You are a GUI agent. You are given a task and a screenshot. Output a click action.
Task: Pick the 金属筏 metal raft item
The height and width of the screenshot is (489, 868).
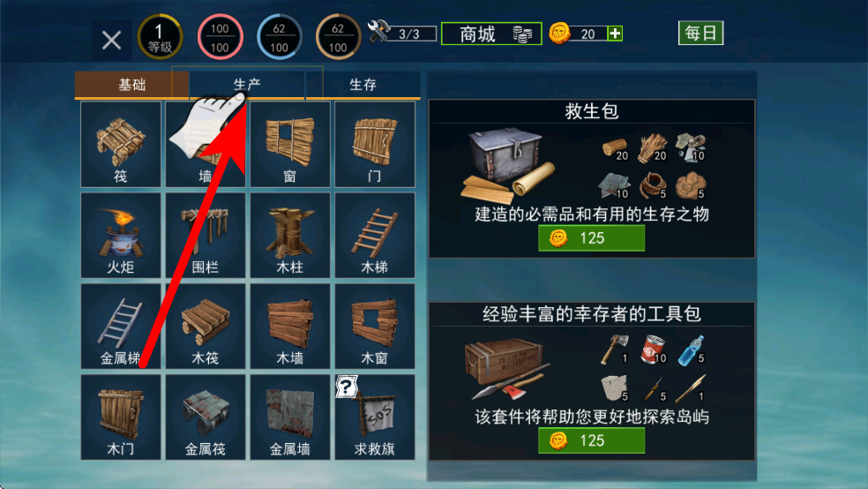pyautogui.click(x=206, y=417)
